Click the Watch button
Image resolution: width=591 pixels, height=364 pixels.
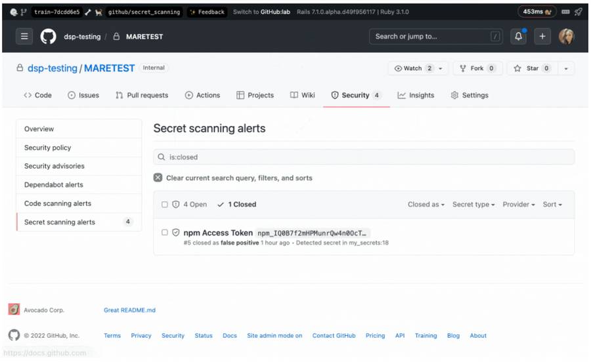412,68
